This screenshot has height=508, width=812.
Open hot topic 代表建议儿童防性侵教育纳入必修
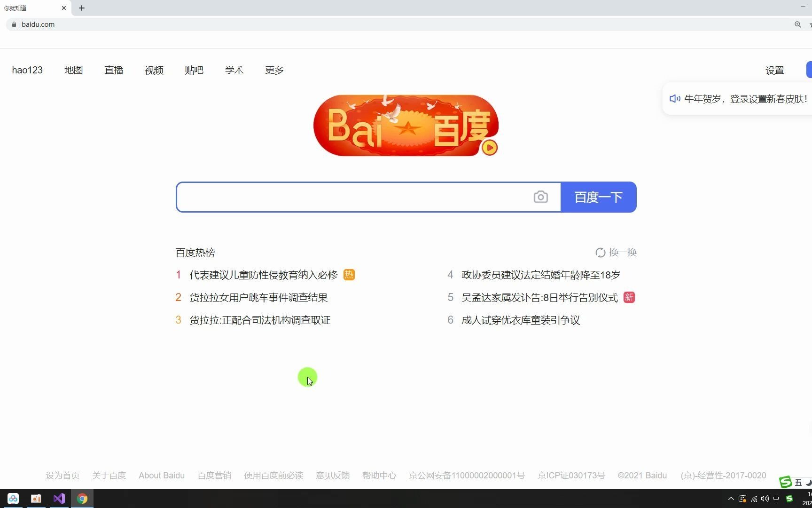click(x=264, y=275)
